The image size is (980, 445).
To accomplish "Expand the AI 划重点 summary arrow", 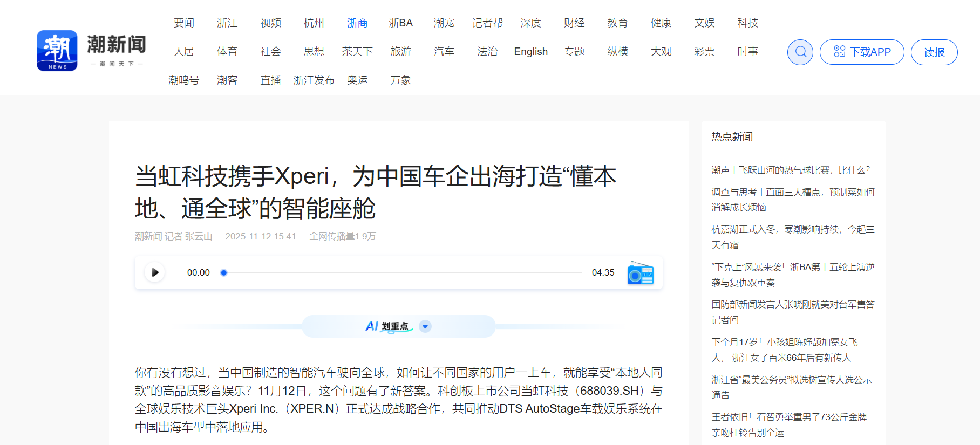I will click(x=425, y=326).
